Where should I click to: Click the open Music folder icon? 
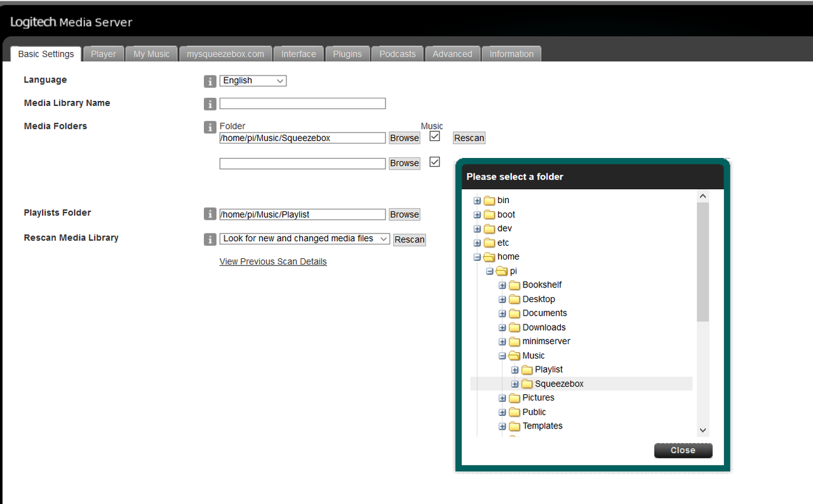(514, 356)
